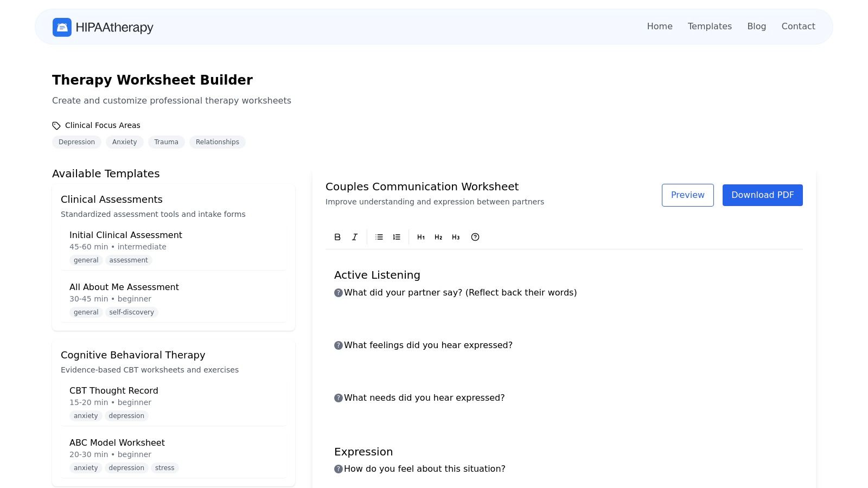Screen dimensions: 868x488
Task: Apply Heading 2 style
Action: (x=438, y=237)
